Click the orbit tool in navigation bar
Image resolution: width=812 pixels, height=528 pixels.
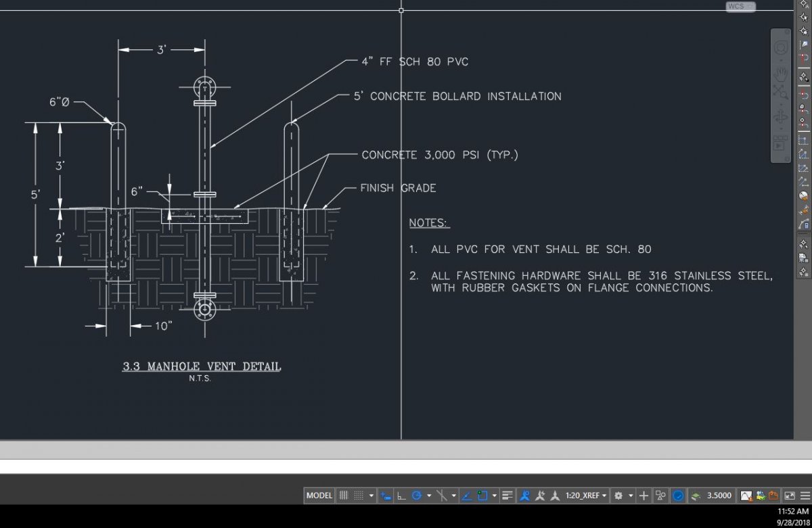tap(781, 116)
